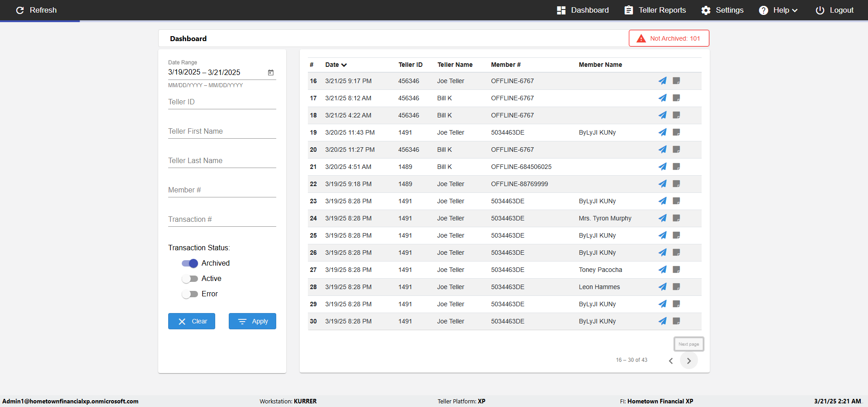This screenshot has width=868, height=407.
Task: Click the send icon for row 30
Action: pos(662,321)
